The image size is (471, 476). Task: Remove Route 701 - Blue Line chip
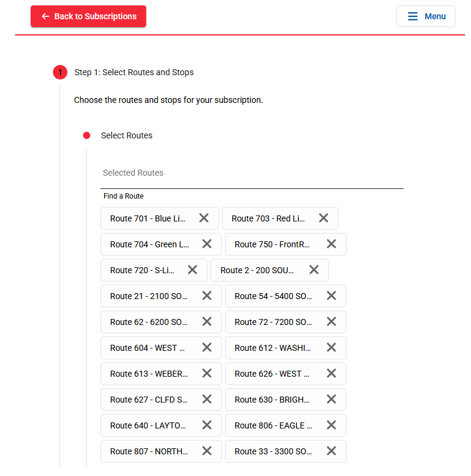pos(204,218)
